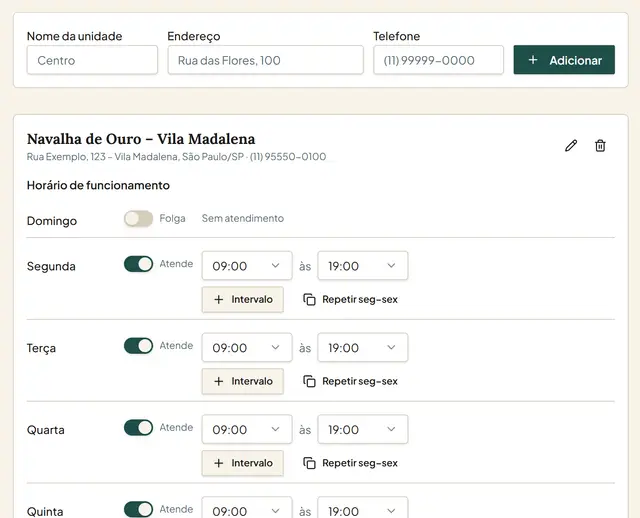Viewport: 640px width, 518px height.
Task: Open Quarta opening time 09:00 dropdown
Action: (x=247, y=429)
